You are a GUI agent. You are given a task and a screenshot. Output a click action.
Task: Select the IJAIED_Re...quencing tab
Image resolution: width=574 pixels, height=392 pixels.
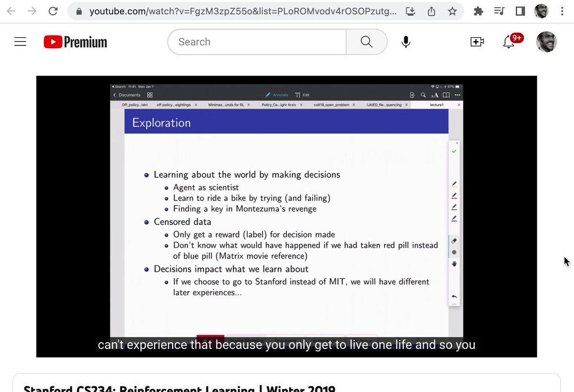pyautogui.click(x=384, y=105)
